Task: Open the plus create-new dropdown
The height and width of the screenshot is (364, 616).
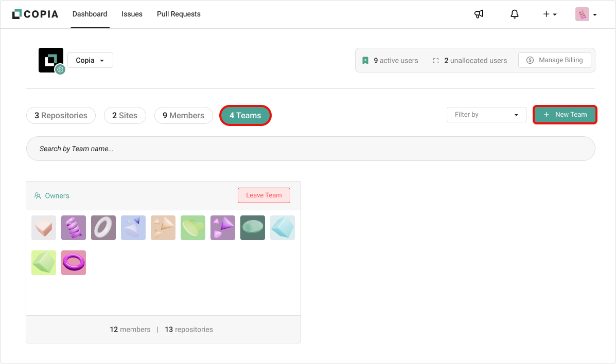Action: [550, 14]
